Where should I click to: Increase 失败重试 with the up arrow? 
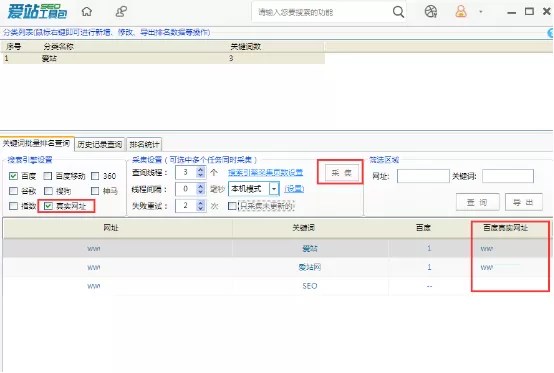pyautogui.click(x=201, y=203)
